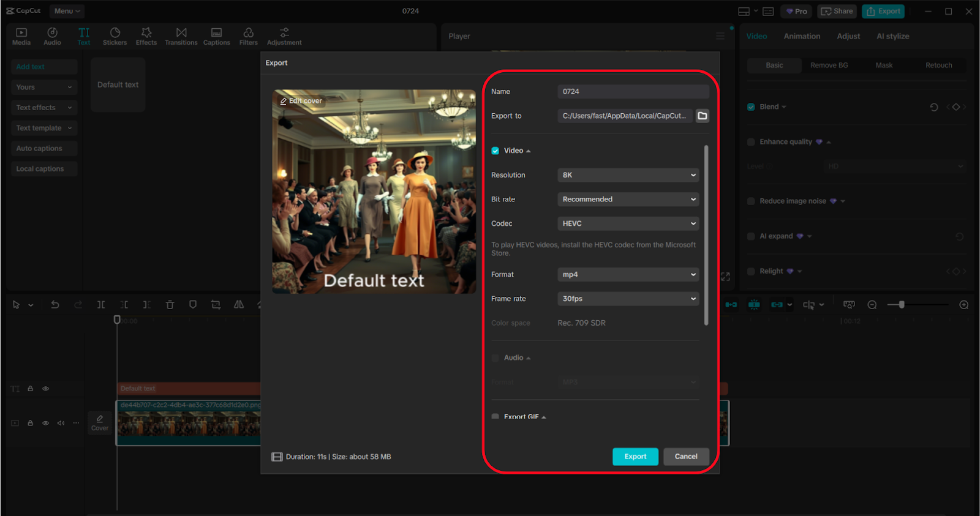Select the Retouch sub-tab
The image size is (980, 516).
click(938, 65)
